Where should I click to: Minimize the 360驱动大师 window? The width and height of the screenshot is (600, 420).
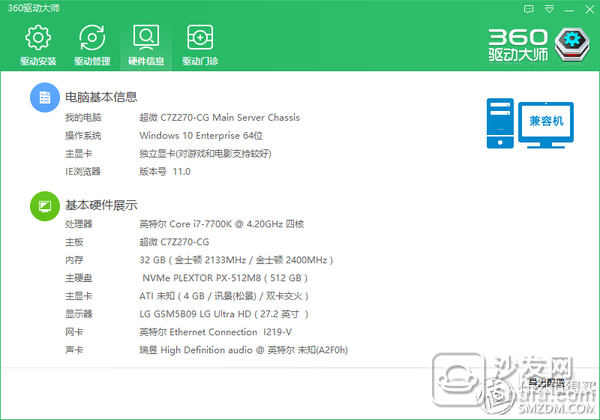pos(569,10)
